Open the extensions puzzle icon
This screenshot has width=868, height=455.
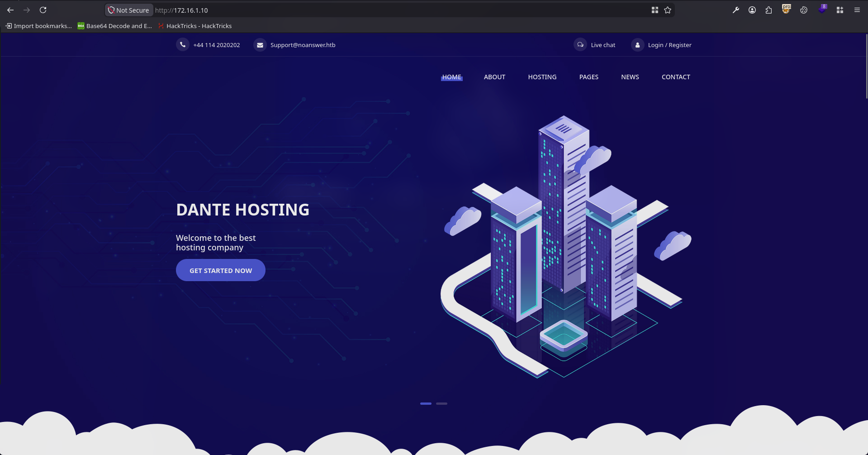(x=769, y=10)
